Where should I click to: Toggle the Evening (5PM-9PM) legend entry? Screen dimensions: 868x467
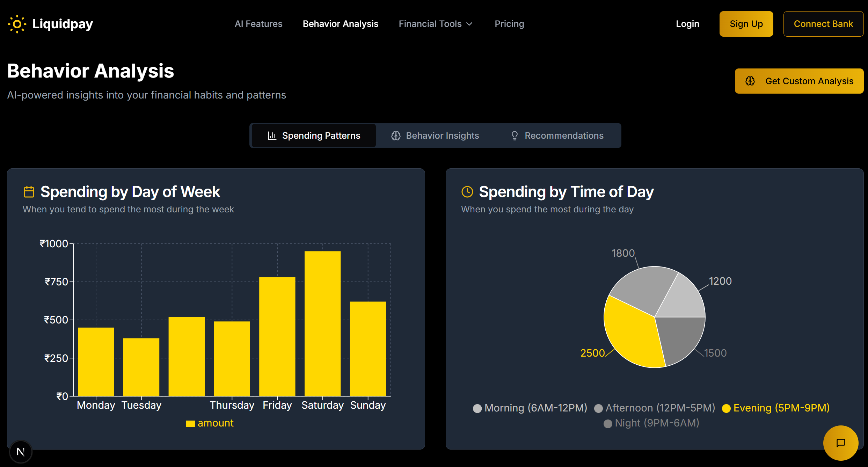pyautogui.click(x=775, y=408)
